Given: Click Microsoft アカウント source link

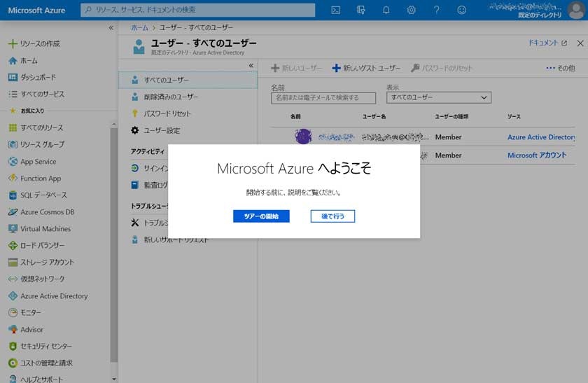Looking at the screenshot, I should (x=537, y=155).
